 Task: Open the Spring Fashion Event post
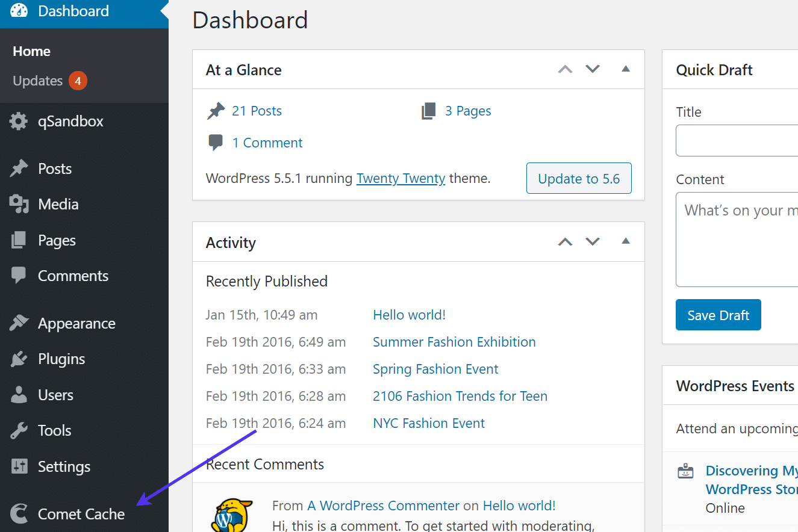click(435, 369)
